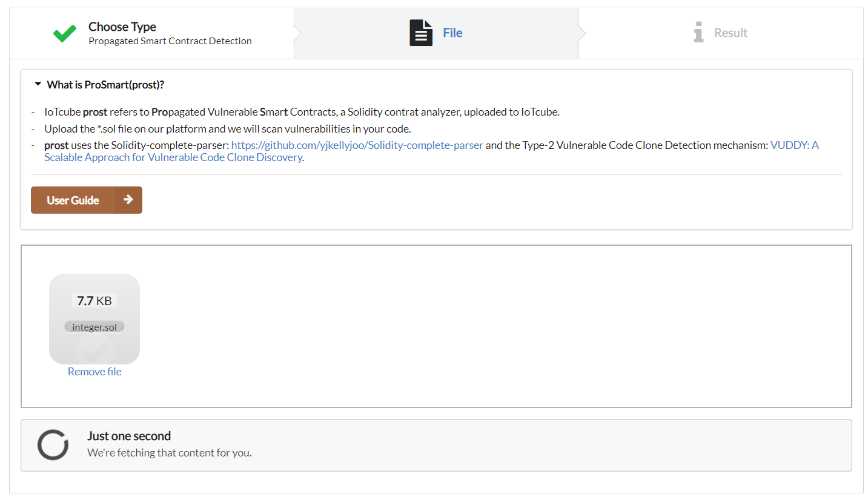
Task: Click empty area of the file dropzone
Action: [485, 327]
